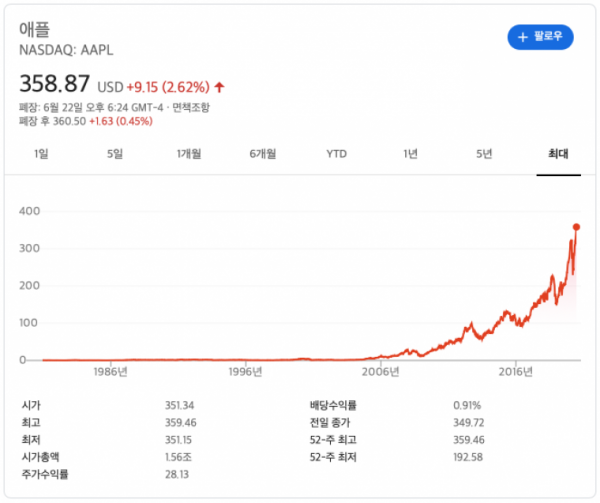Click after-hours change +1.63 (0.45%)
Viewport: 600px width, 503px height.
[x=121, y=121]
